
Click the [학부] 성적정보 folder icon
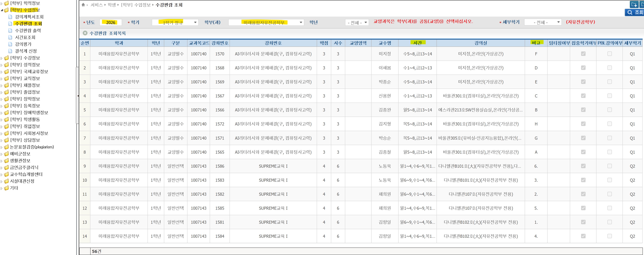click(x=6, y=65)
